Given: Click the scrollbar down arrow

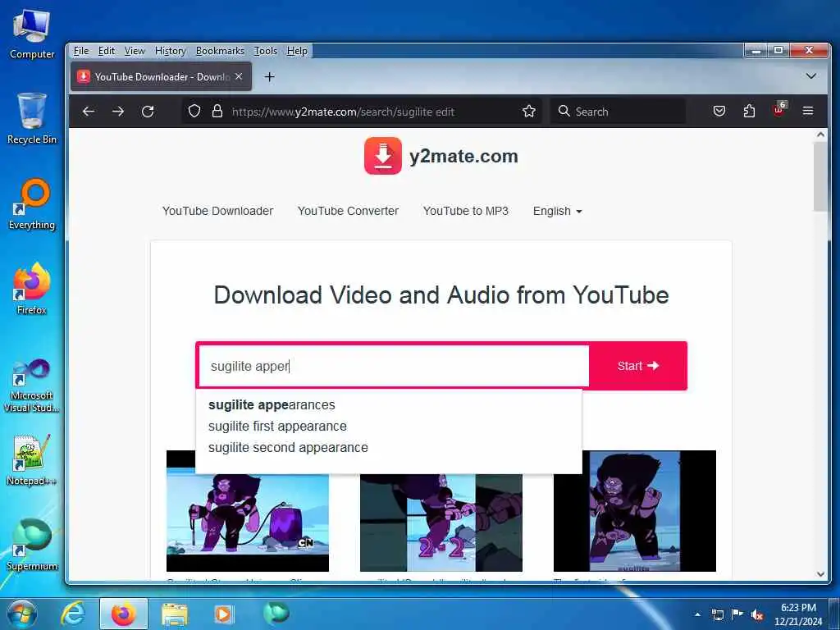Looking at the screenshot, I should 820,573.
